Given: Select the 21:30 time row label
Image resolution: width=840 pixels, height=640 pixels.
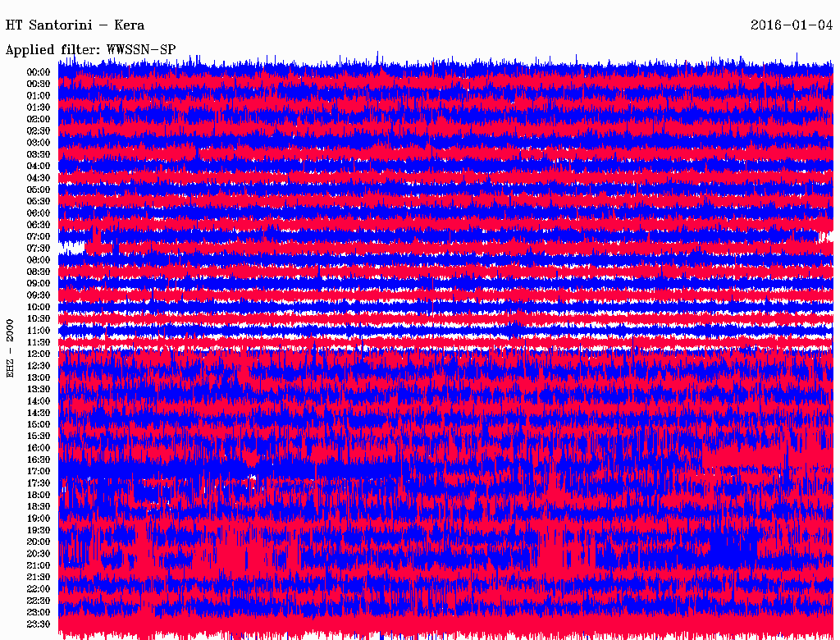Looking at the screenshot, I should (x=39, y=577).
